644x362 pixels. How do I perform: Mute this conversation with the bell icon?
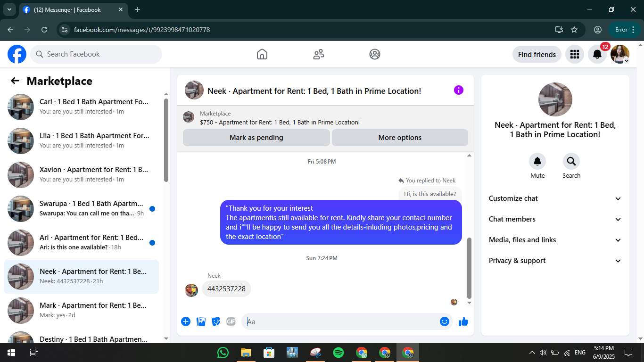(x=537, y=162)
